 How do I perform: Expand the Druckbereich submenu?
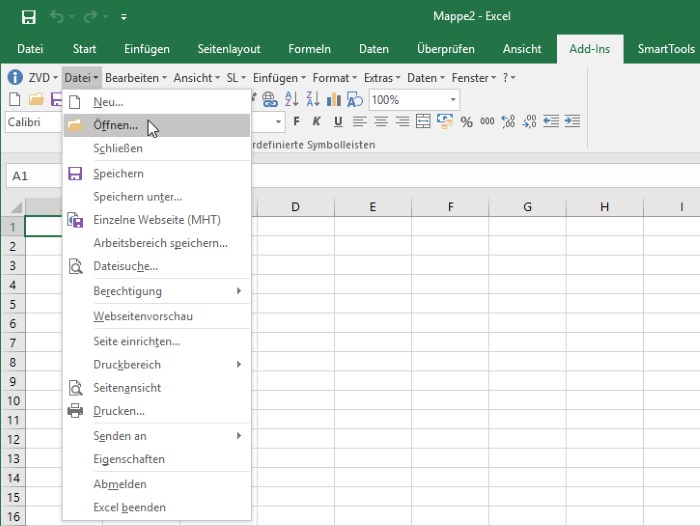click(x=157, y=364)
